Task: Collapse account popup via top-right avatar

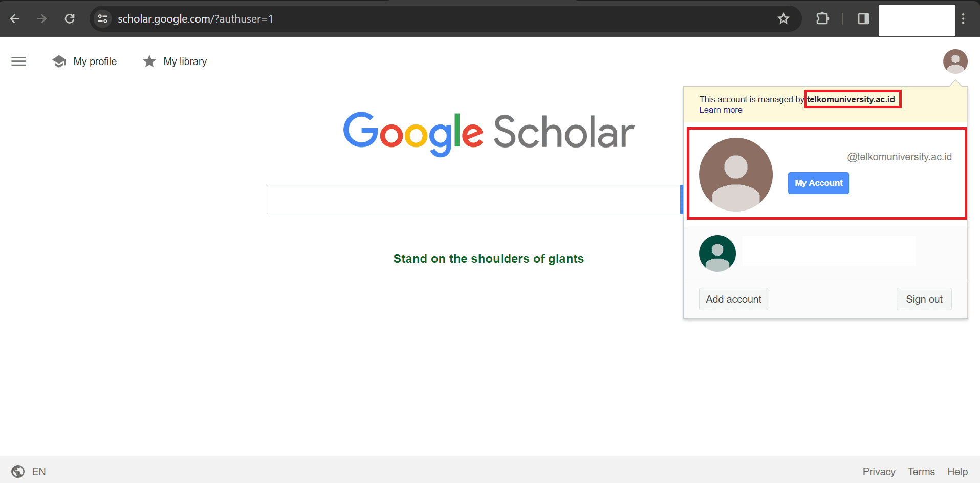Action: pyautogui.click(x=955, y=61)
